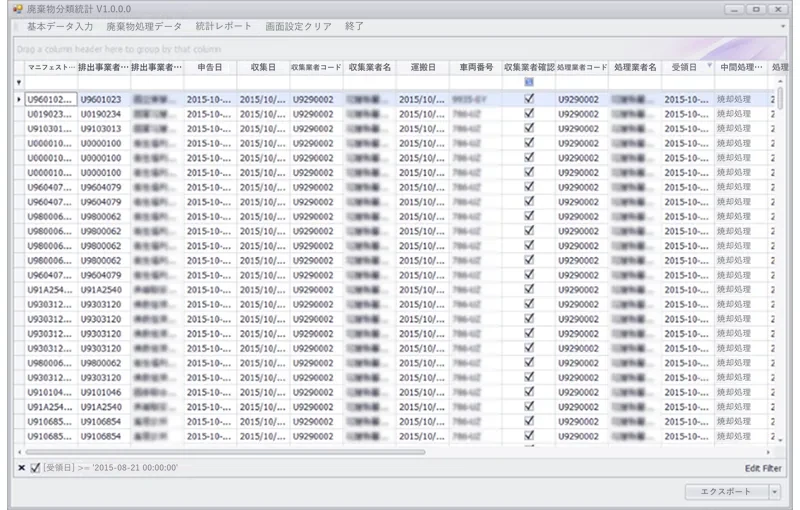Toggle the filter row checkbox under 収集業者確認

(529, 82)
